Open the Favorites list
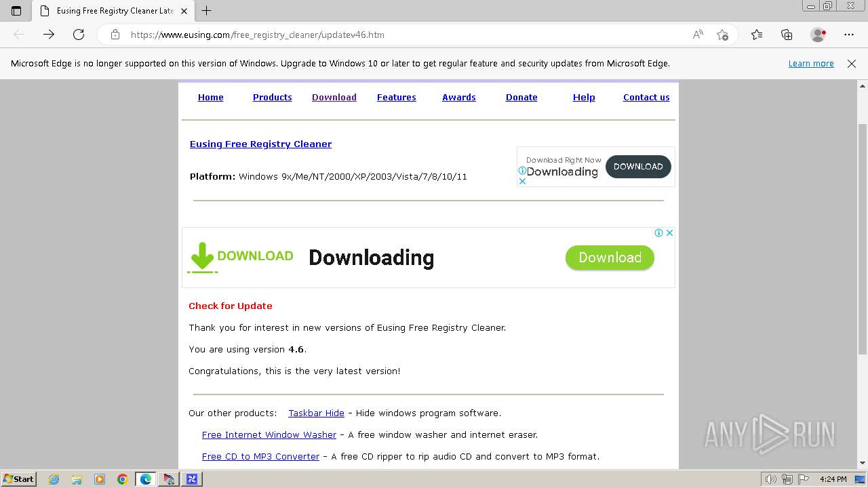 point(757,35)
